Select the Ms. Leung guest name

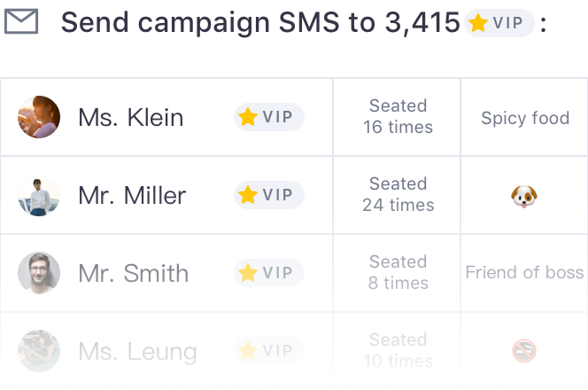coord(137,351)
